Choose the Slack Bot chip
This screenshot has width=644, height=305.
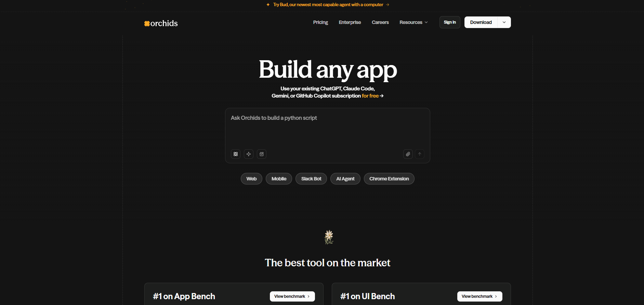pyautogui.click(x=311, y=179)
